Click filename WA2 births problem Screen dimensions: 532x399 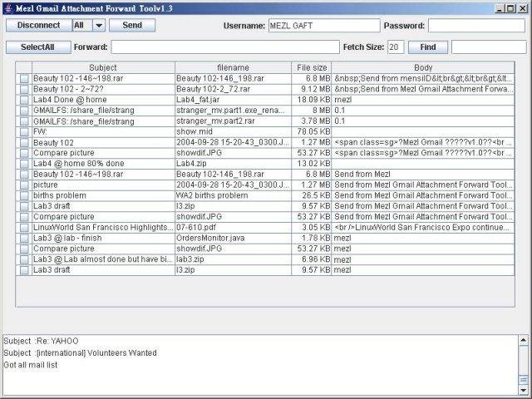point(212,195)
